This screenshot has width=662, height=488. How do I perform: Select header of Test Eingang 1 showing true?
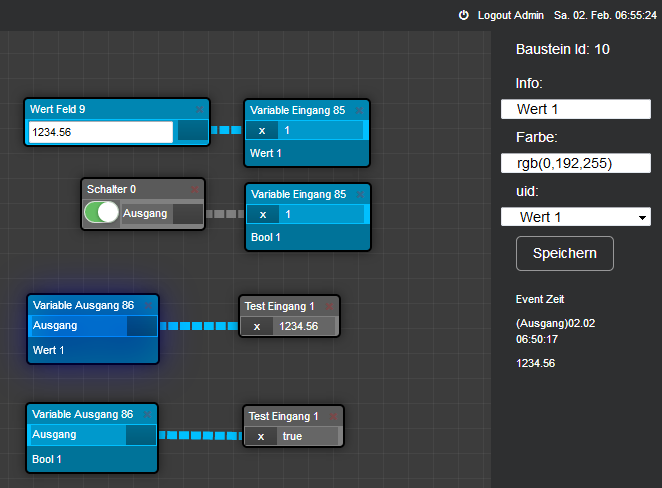[x=283, y=416]
